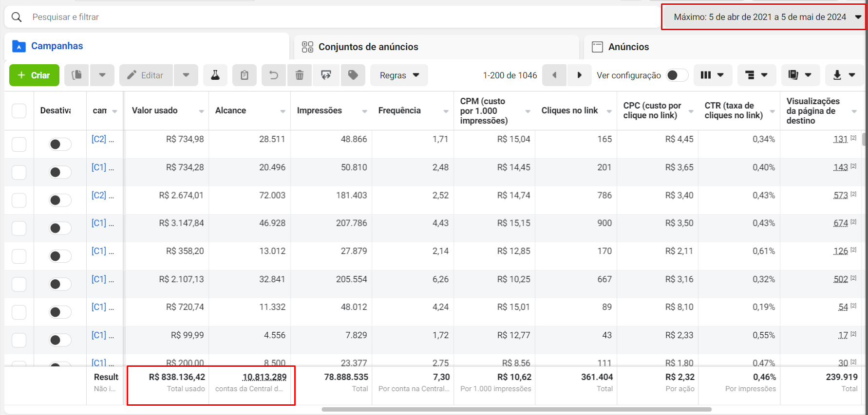Click the tag label icon
The height and width of the screenshot is (415, 868).
(353, 75)
